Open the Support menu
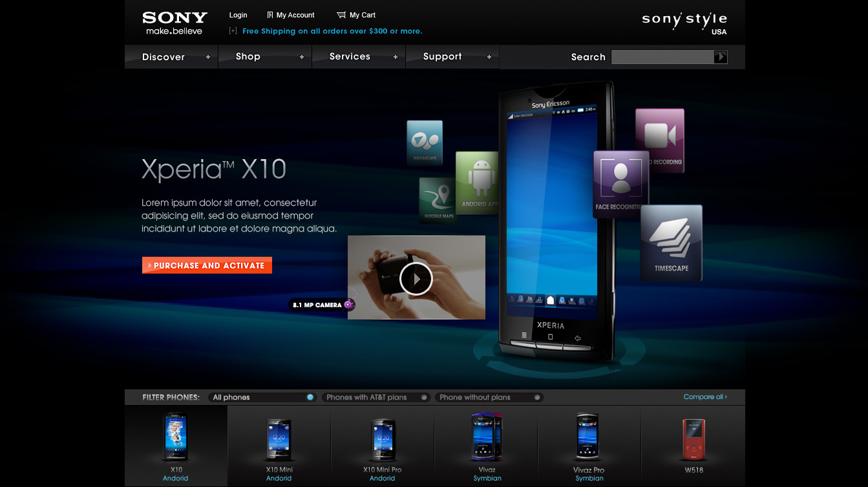The image size is (868, 487). (x=442, y=57)
